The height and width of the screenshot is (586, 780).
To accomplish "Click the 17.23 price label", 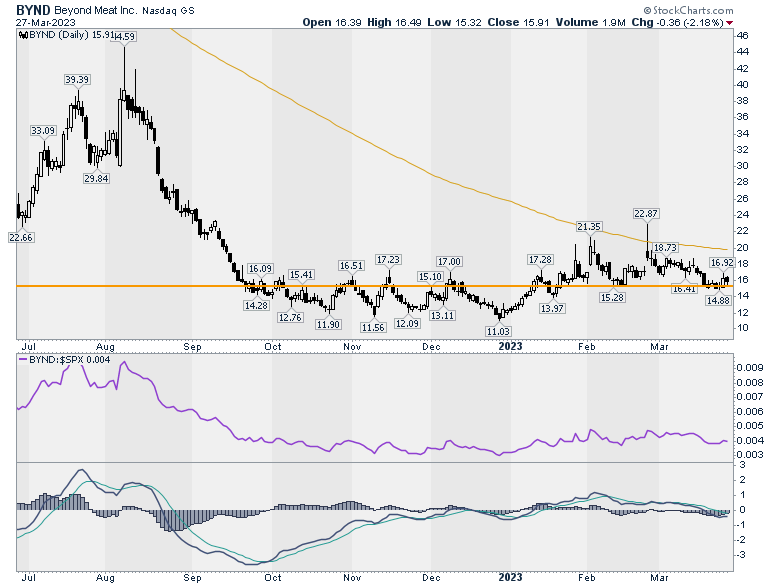I will (x=388, y=260).
